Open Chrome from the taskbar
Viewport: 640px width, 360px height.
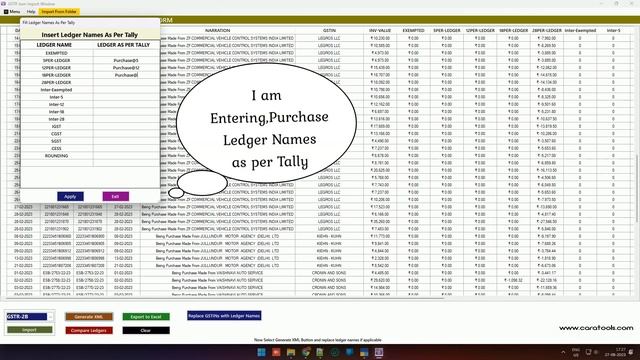click(x=306, y=352)
